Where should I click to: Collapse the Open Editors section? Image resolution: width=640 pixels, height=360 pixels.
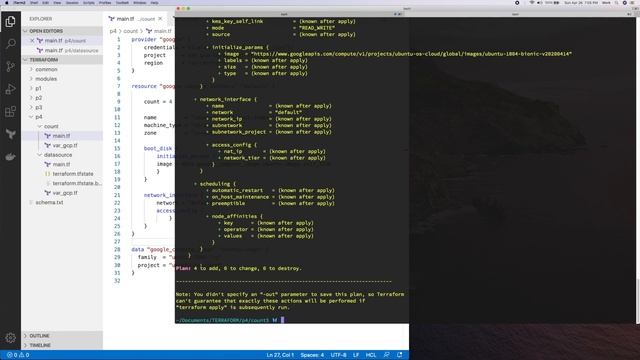tap(62, 31)
